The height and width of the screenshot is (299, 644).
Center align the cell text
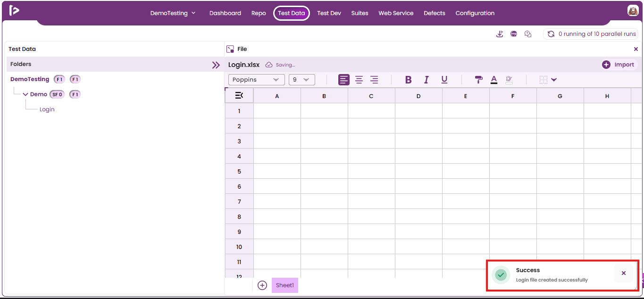pyautogui.click(x=359, y=80)
